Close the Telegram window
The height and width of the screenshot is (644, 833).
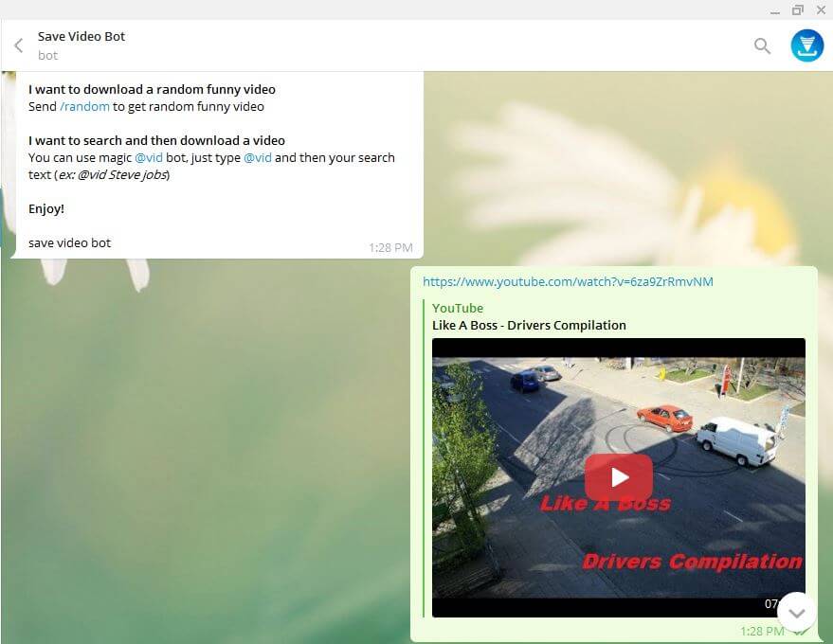point(821,10)
